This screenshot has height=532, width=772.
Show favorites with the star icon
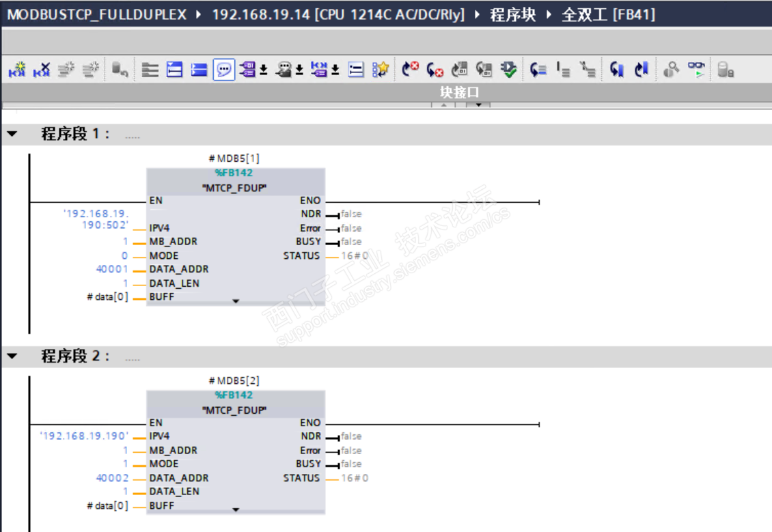(381, 70)
